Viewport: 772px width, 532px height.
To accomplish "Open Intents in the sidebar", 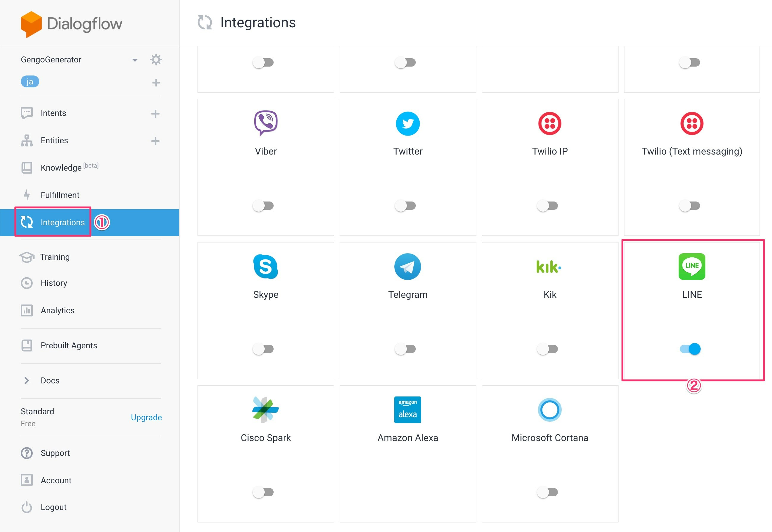I will (x=53, y=113).
